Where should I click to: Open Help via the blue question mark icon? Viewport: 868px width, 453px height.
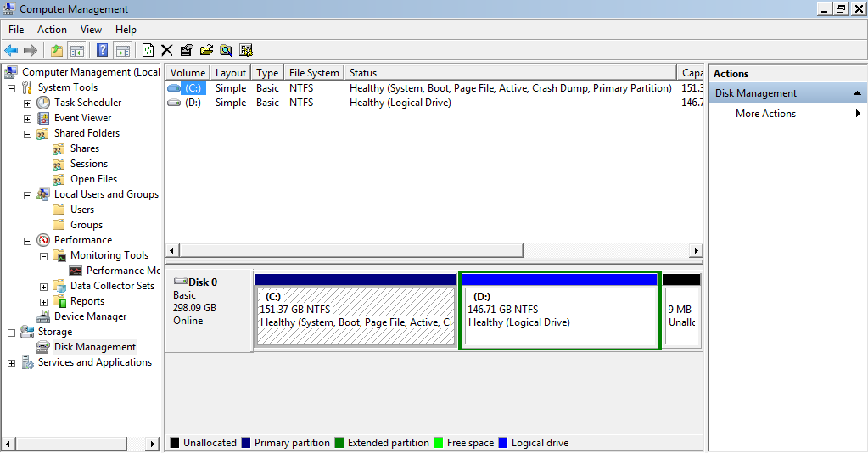click(x=103, y=50)
